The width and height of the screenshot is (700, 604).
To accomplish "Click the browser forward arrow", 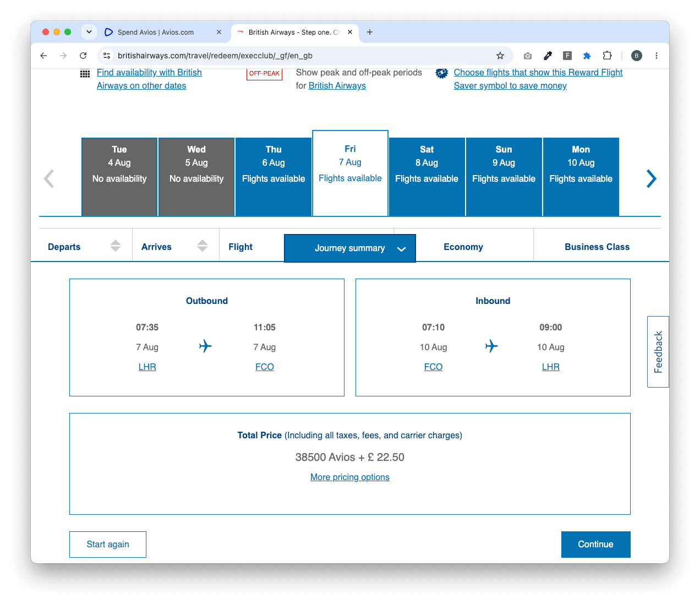I will (63, 56).
